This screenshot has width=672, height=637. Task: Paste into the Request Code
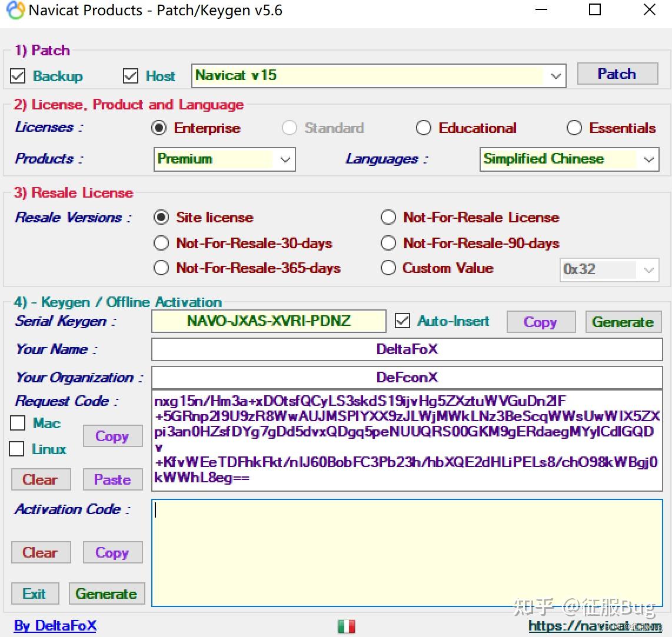112,479
